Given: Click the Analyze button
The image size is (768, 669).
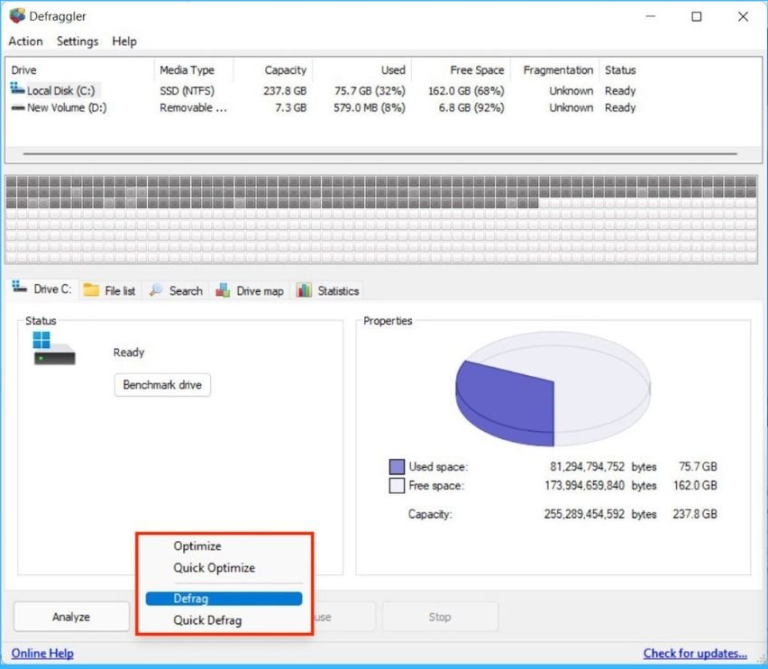Looking at the screenshot, I should [71, 617].
